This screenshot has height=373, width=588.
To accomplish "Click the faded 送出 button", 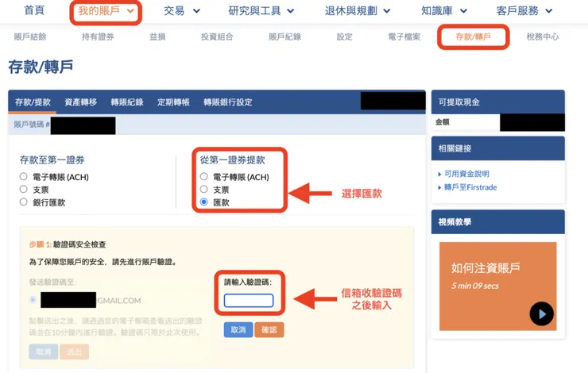I will [74, 352].
